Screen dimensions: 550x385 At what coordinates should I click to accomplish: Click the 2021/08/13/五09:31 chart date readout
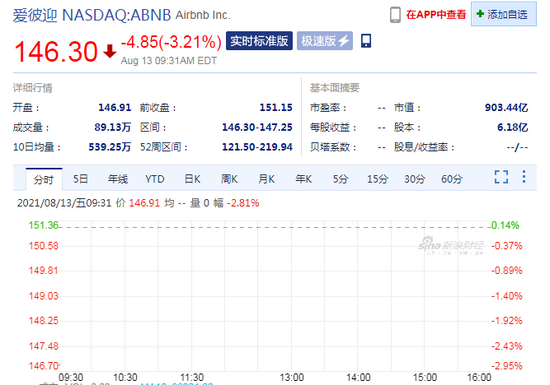[x=64, y=203]
